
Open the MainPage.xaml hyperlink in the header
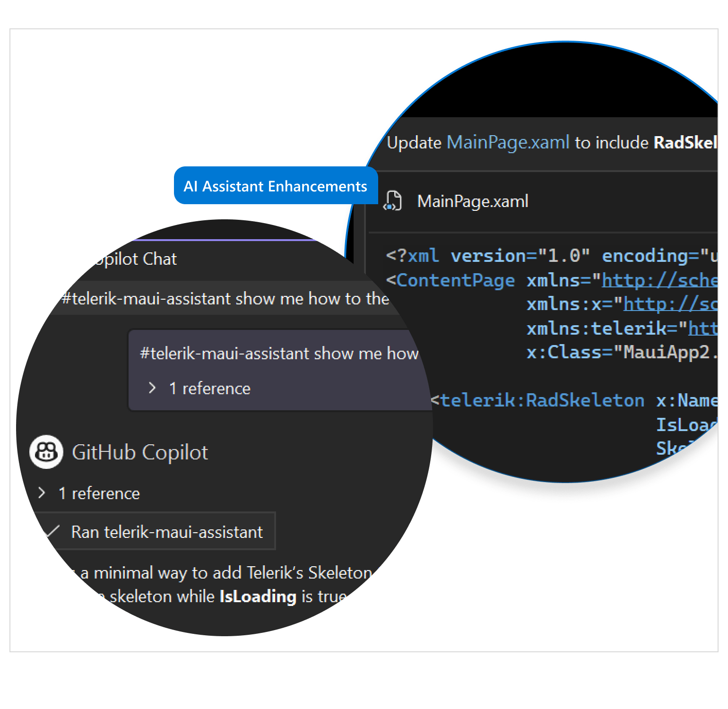(506, 142)
